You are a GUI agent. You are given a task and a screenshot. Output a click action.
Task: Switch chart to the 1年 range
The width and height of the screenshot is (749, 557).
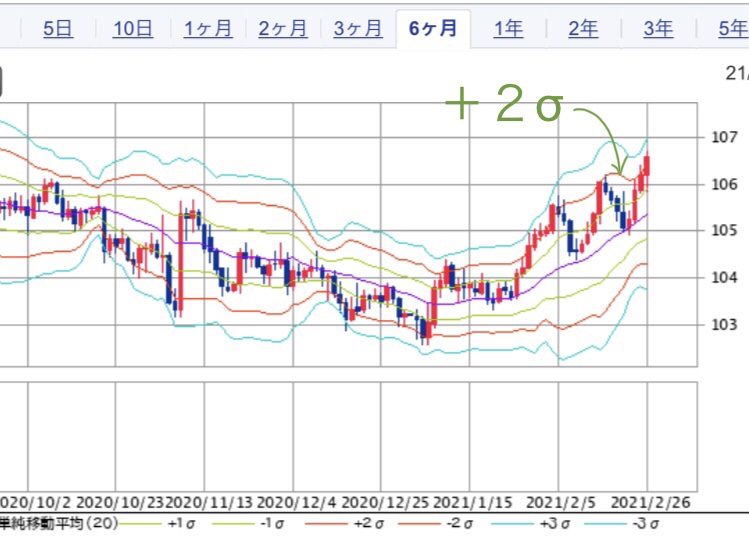pos(508,29)
